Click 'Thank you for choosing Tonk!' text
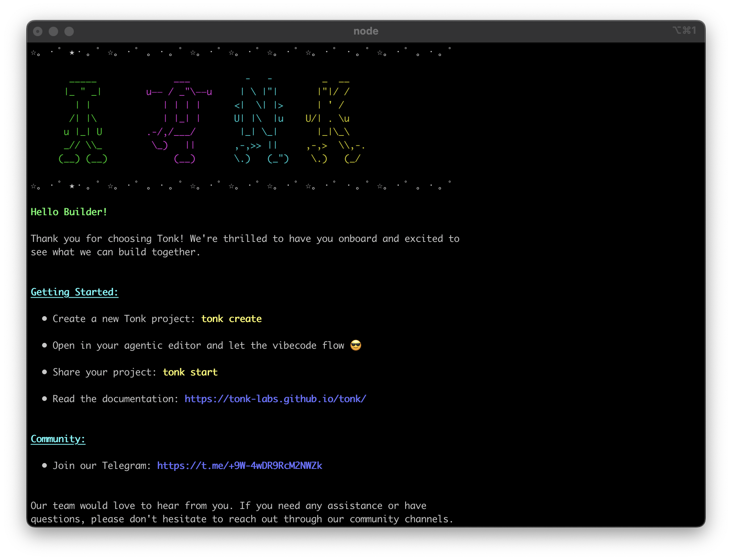Screen dimensions: 732x560 [x=107, y=239]
